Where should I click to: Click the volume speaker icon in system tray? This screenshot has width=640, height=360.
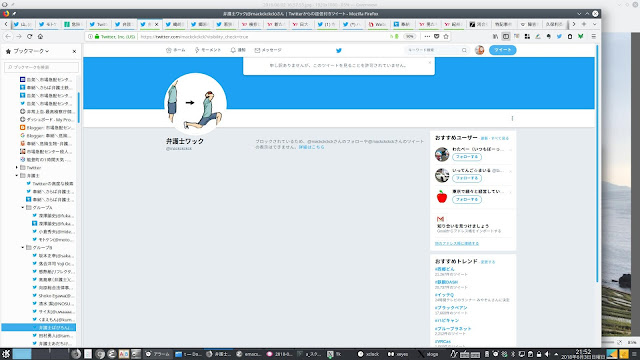[x=547, y=354]
